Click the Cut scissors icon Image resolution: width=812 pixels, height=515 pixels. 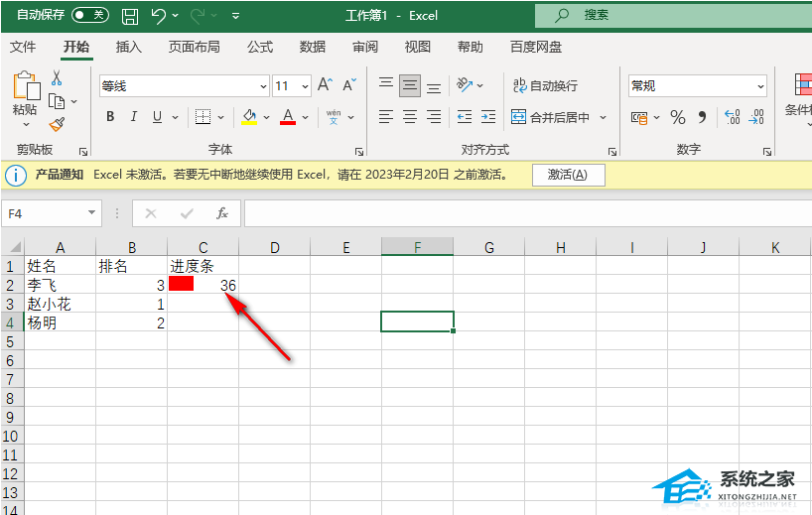click(57, 78)
